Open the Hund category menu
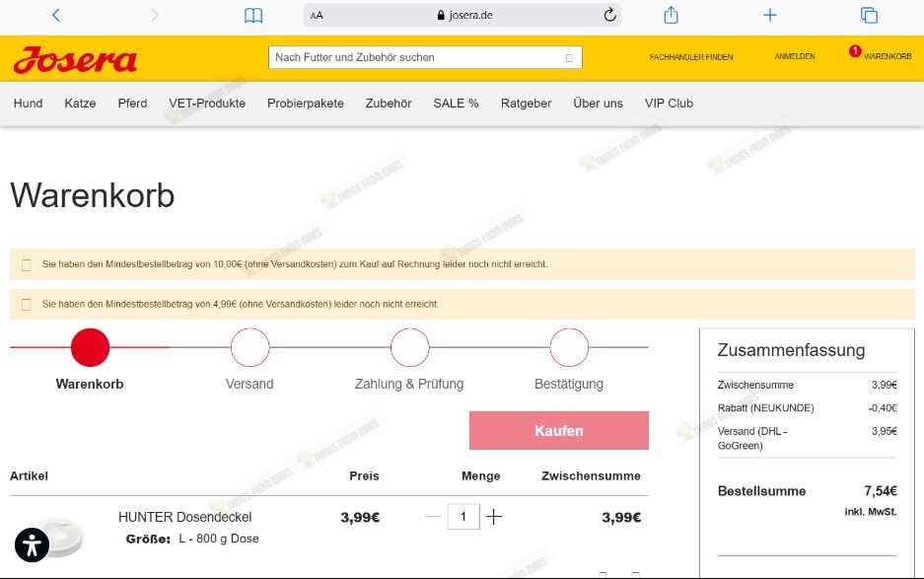Viewport: 924px width, 579px height. pos(28,103)
